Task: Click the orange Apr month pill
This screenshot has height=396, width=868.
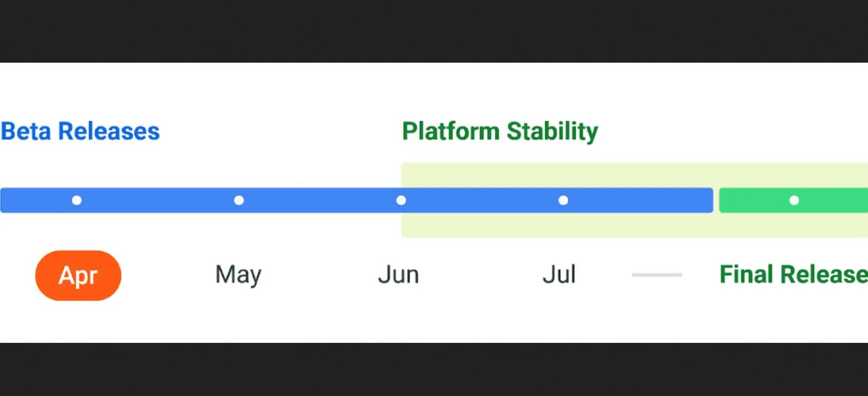Action: pyautogui.click(x=78, y=275)
